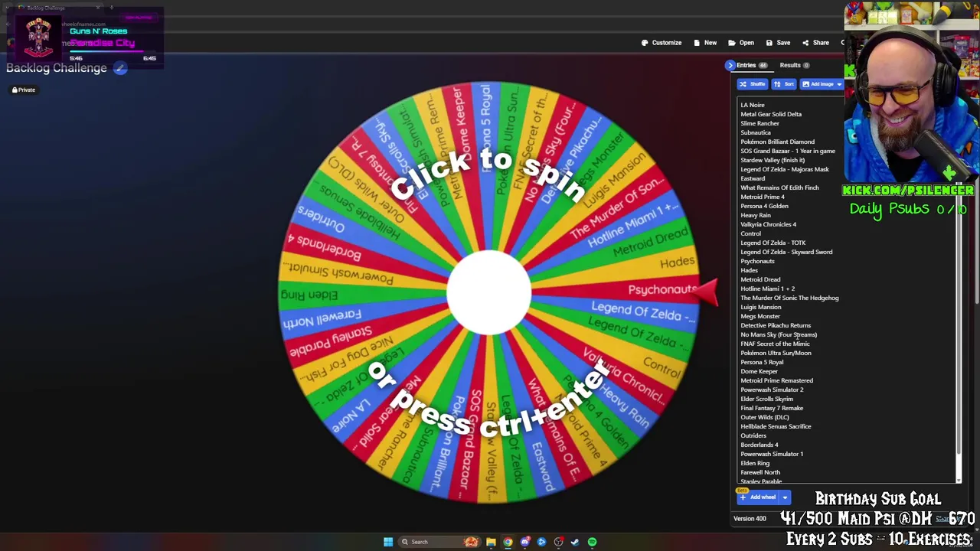Select 'Metroid Prime 4' entry
The width and height of the screenshot is (980, 551).
coord(763,197)
